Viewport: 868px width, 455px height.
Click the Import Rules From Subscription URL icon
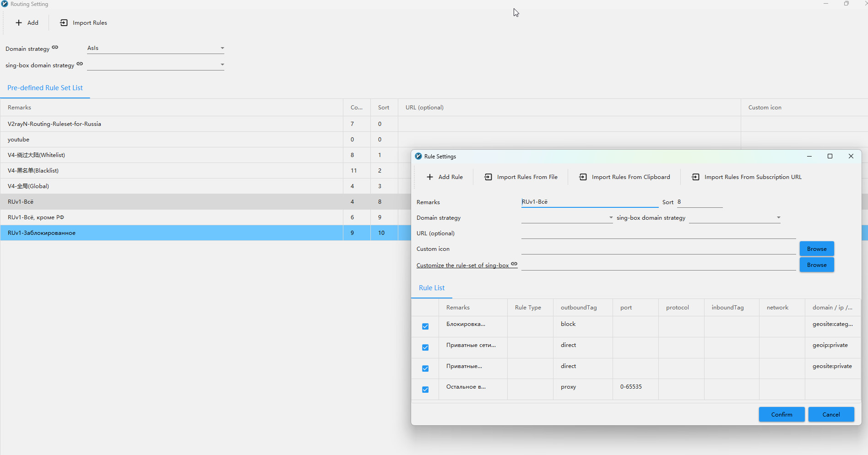point(695,177)
